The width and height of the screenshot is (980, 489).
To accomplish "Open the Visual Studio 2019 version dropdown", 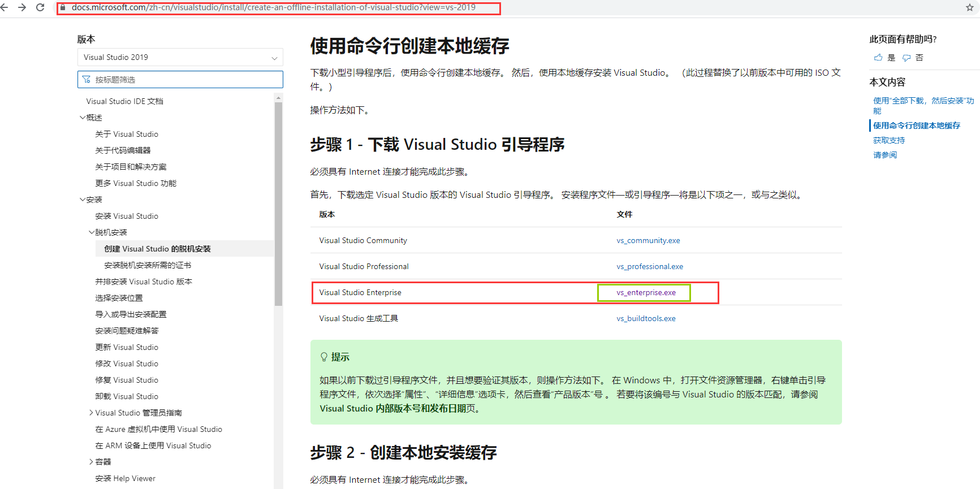I will click(180, 57).
